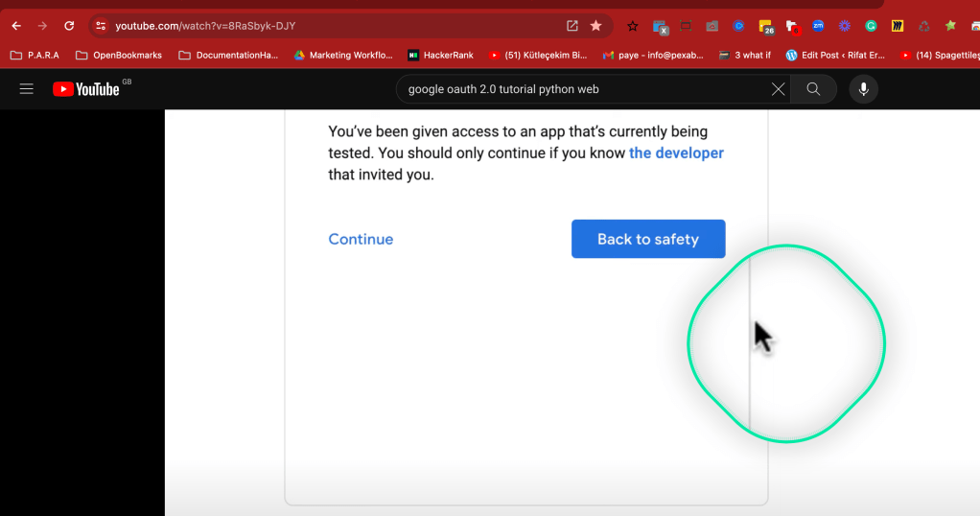The image size is (980, 516).
Task: Start voice search with microphone icon
Action: (864, 89)
